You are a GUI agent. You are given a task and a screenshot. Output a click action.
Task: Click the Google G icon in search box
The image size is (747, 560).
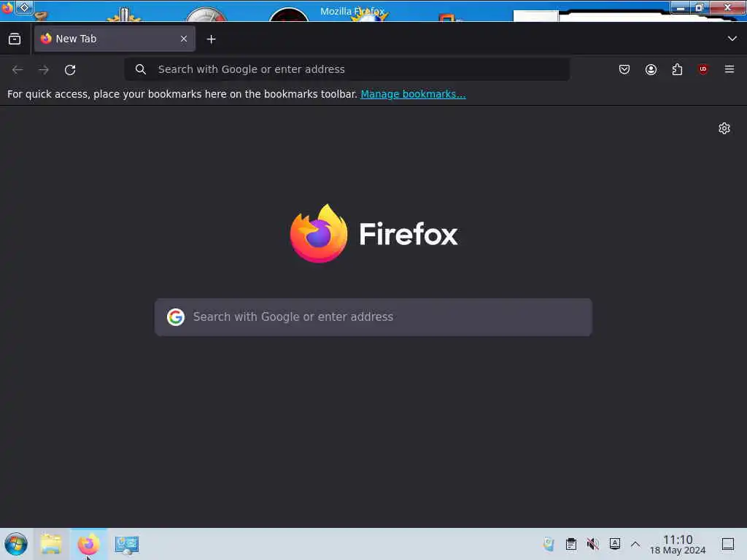pyautogui.click(x=176, y=317)
